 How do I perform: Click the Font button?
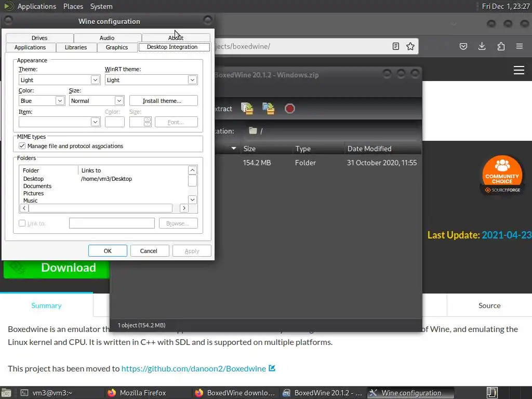(x=176, y=122)
